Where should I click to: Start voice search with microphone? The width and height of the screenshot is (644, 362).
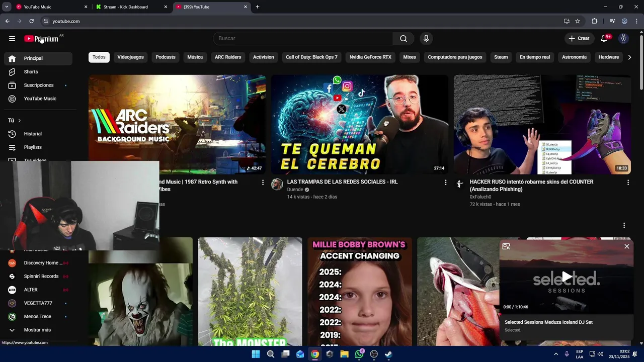coord(426,39)
